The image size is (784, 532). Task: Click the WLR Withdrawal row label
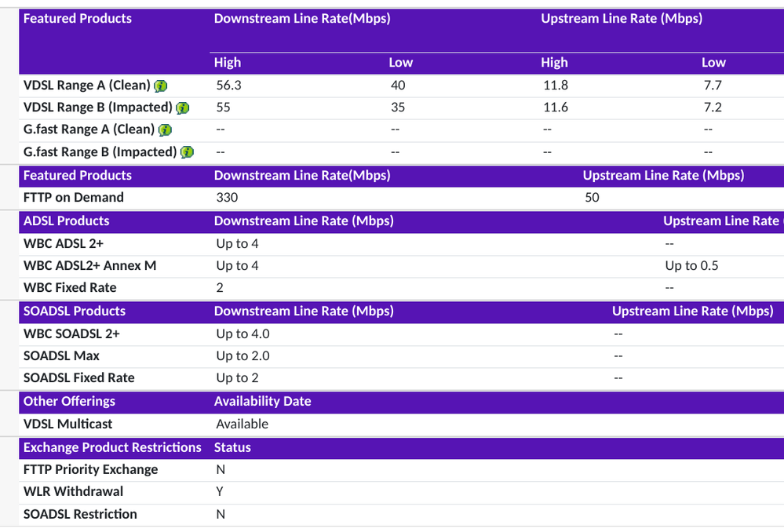[73, 491]
